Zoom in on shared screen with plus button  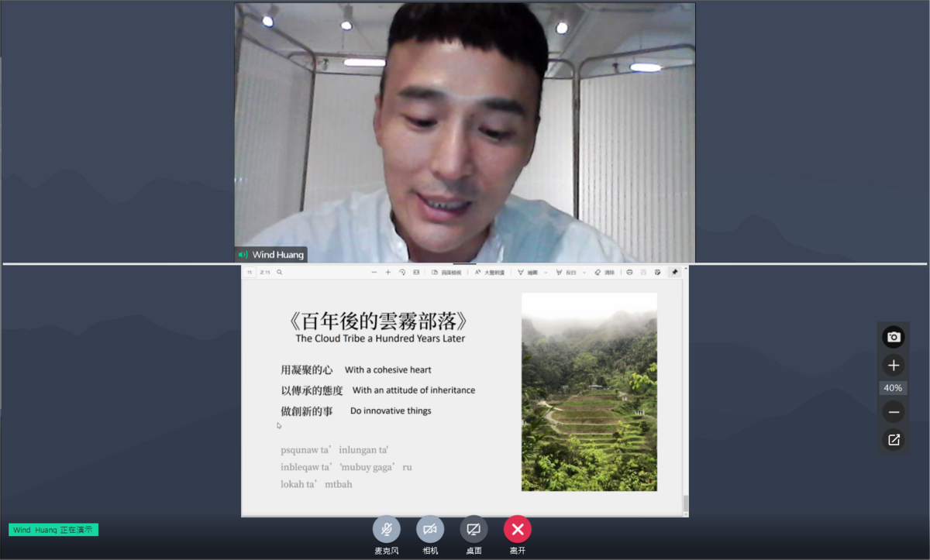894,365
